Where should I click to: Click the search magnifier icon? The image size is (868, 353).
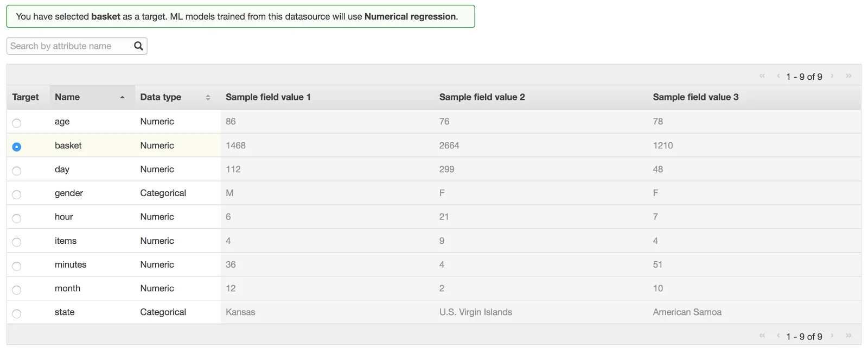click(x=138, y=46)
